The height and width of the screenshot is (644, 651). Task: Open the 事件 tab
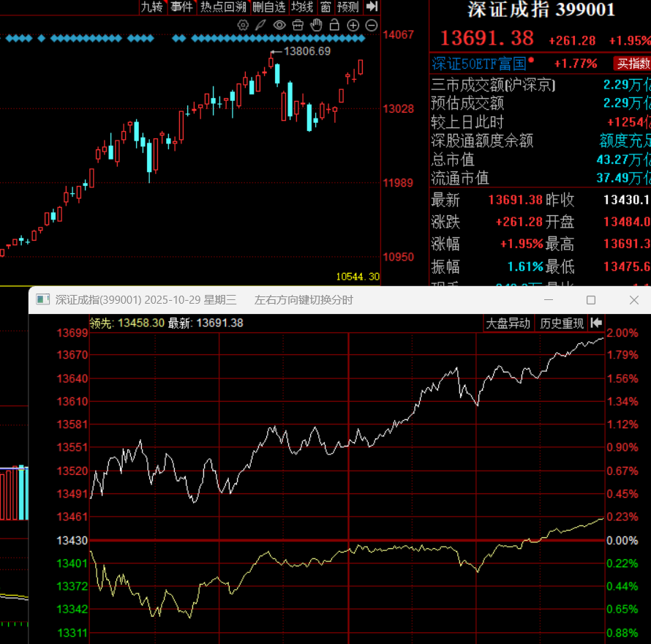(181, 7)
